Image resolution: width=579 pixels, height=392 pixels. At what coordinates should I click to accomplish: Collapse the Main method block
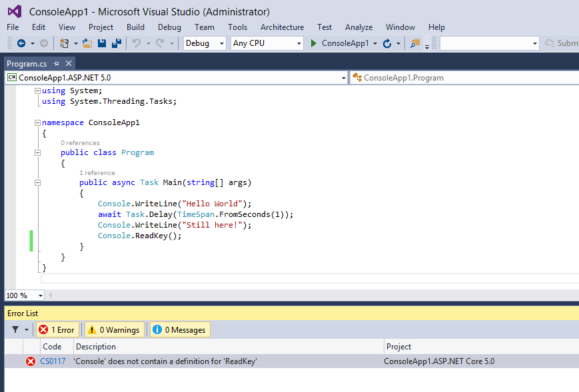click(37, 182)
